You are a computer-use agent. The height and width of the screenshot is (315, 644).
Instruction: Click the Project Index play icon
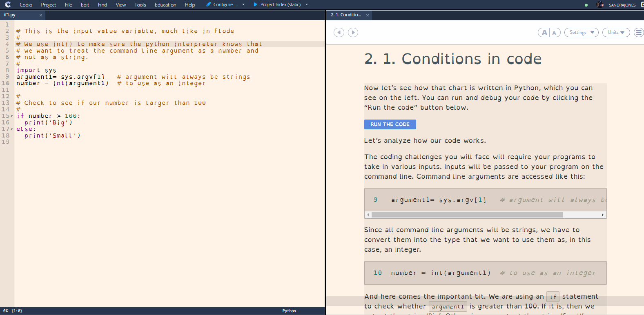coord(256,4)
